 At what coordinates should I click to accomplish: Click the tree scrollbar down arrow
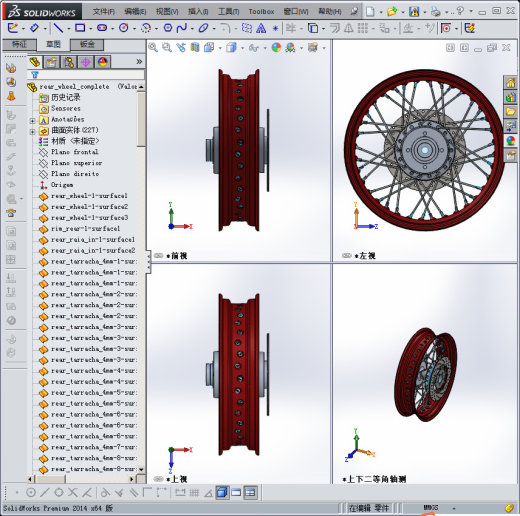(x=141, y=469)
